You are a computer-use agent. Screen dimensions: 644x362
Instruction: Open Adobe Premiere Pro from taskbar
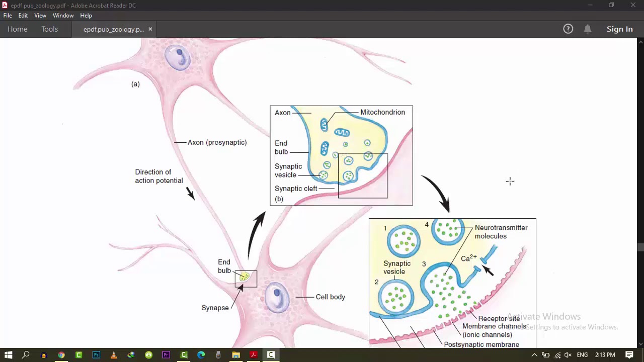click(166, 355)
